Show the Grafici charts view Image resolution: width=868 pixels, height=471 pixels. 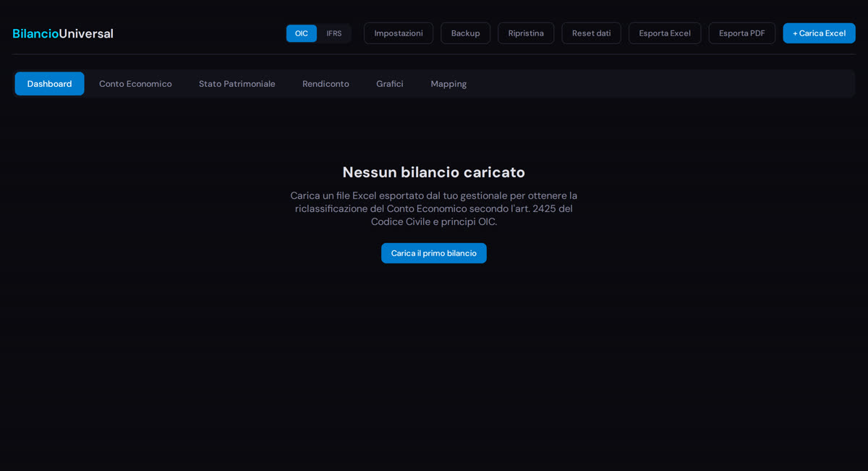coord(390,83)
